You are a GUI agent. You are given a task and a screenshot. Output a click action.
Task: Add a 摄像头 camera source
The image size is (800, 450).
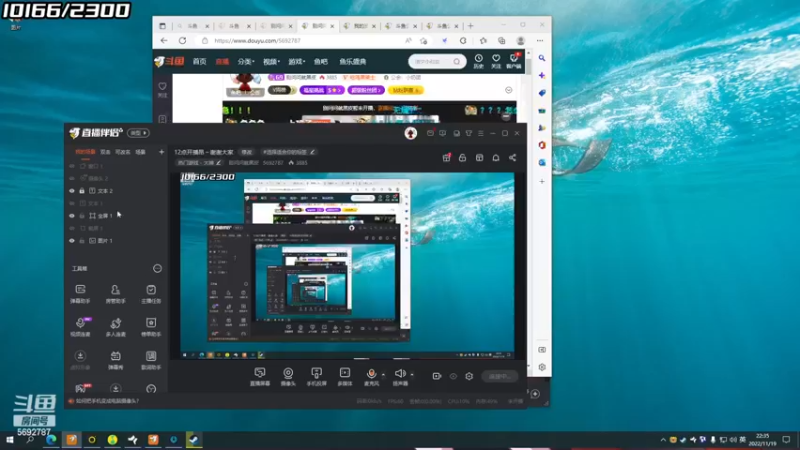click(288, 377)
